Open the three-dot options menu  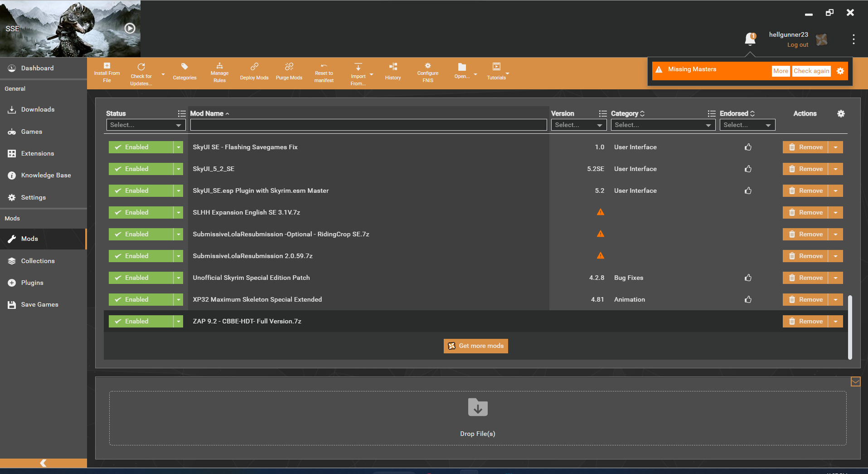pos(853,39)
